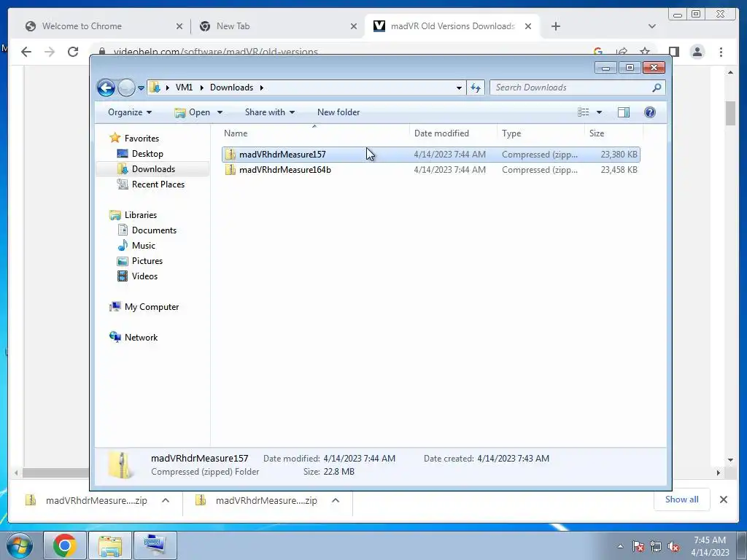The height and width of the screenshot is (560, 747).
Task: Expand the arrow after Downloads breadcrumb
Action: (x=262, y=87)
